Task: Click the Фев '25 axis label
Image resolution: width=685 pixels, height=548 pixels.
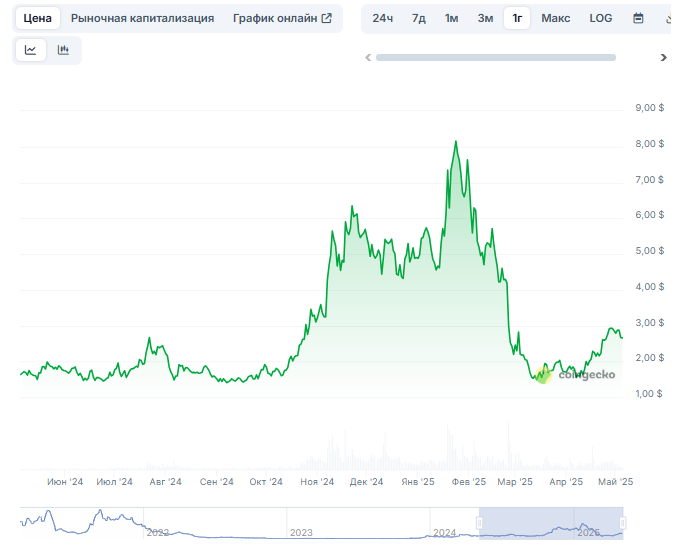Action: coord(469,482)
